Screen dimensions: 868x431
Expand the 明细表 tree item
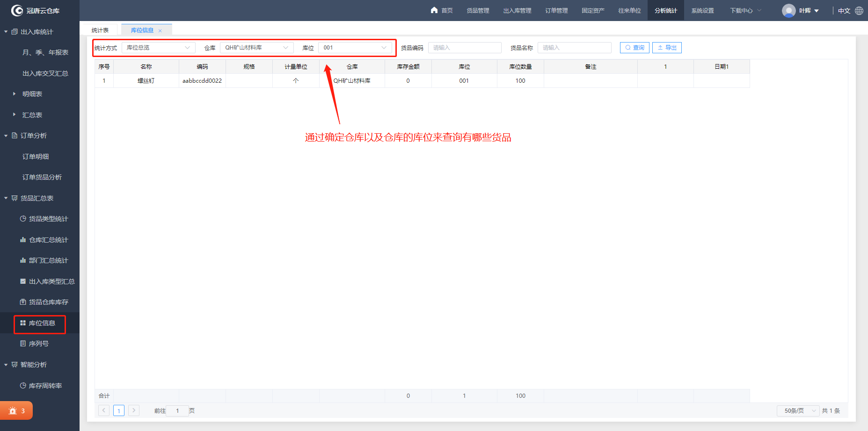click(x=14, y=94)
